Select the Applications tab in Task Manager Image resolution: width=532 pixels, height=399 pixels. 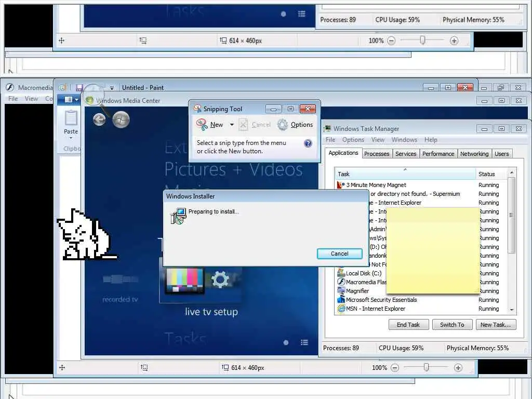pyautogui.click(x=343, y=153)
